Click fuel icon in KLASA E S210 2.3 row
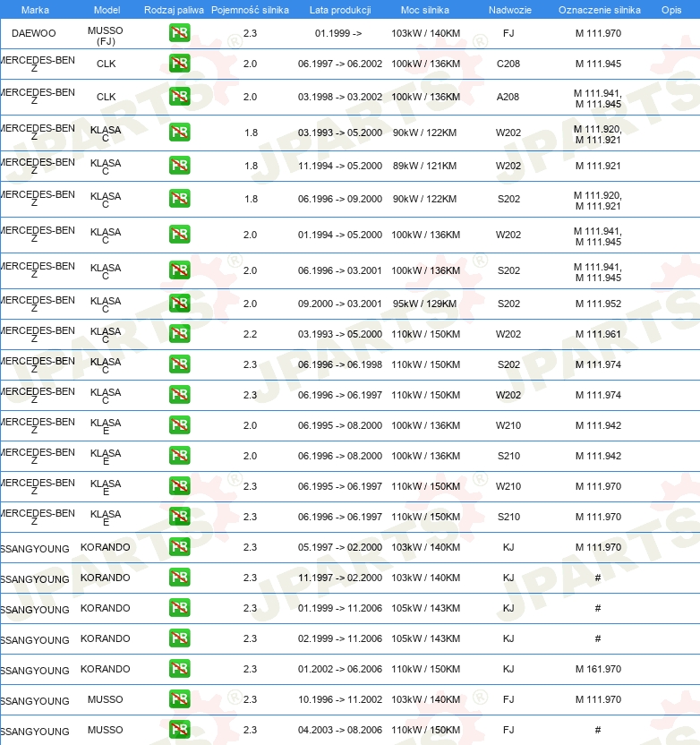The height and width of the screenshot is (745, 700). coord(180,516)
